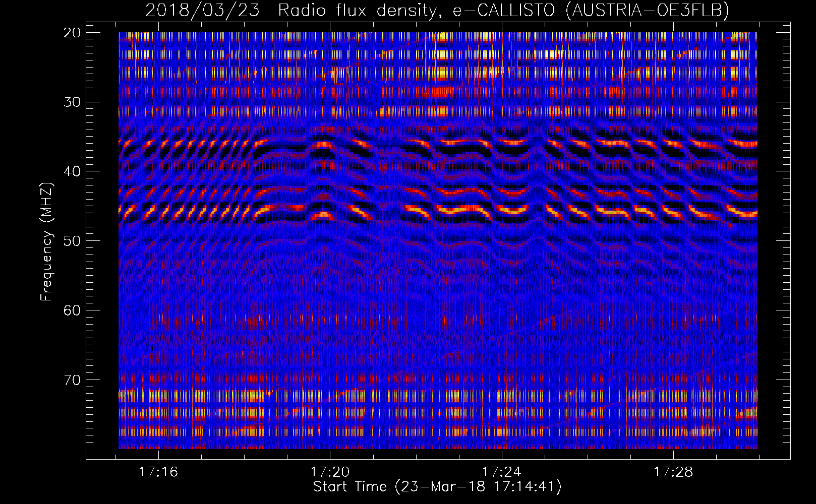Click the noisy band near 22 MHz

(x=438, y=54)
